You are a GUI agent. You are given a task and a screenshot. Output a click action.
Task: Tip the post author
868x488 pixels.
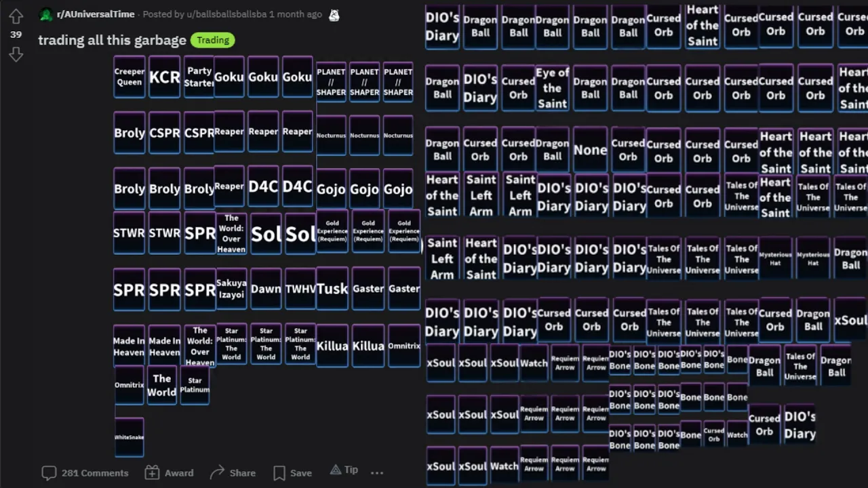pyautogui.click(x=344, y=470)
